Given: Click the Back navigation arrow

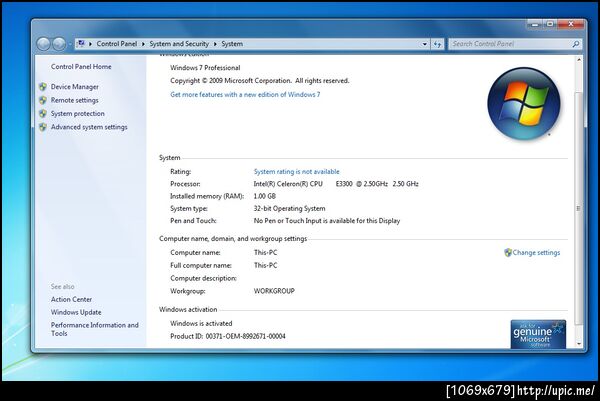Looking at the screenshot, I should point(44,44).
